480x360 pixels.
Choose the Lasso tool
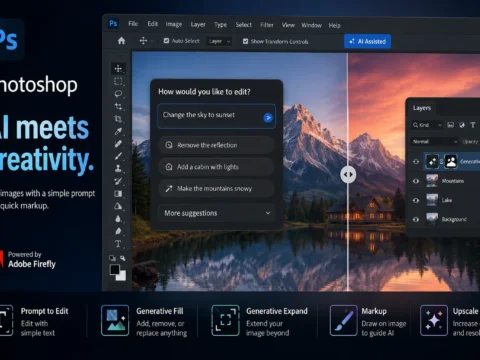pos(118,94)
